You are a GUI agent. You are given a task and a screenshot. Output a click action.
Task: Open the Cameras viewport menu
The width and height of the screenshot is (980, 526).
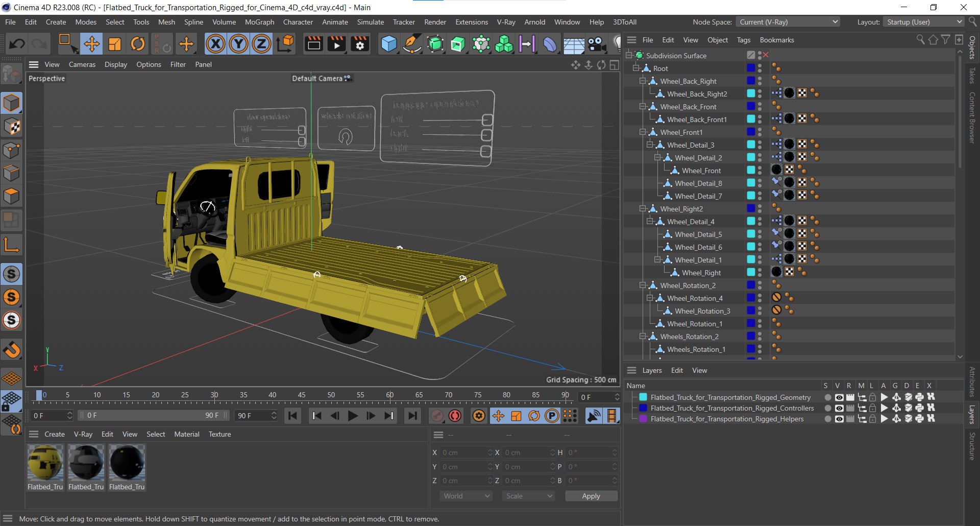82,64
